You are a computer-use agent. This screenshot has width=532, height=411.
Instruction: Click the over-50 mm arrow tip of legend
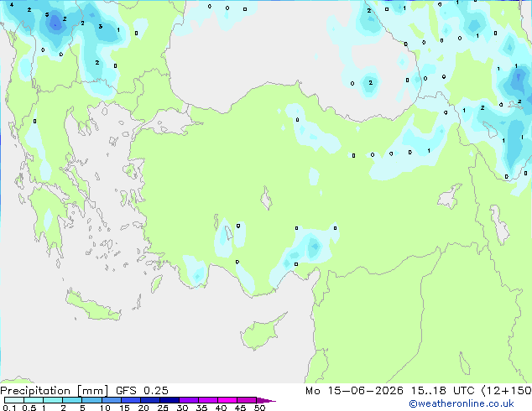click(266, 401)
